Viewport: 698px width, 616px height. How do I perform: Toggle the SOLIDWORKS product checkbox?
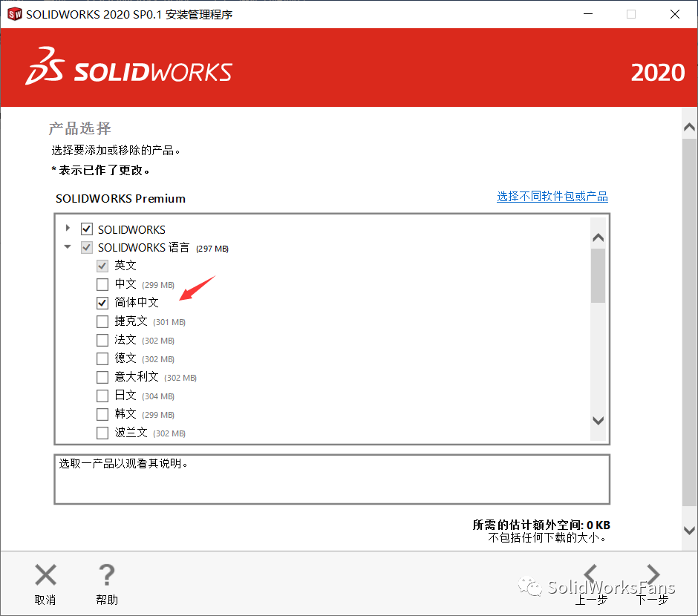click(87, 229)
